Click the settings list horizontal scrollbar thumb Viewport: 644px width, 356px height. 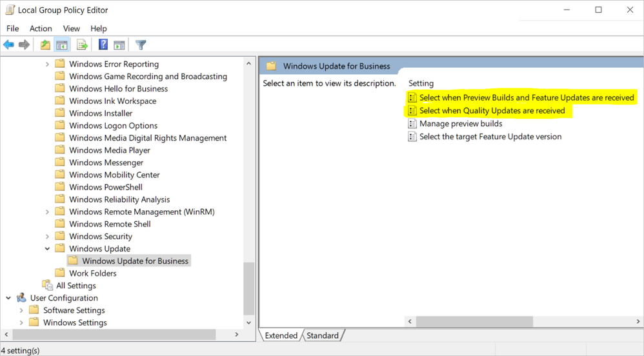[x=474, y=322]
